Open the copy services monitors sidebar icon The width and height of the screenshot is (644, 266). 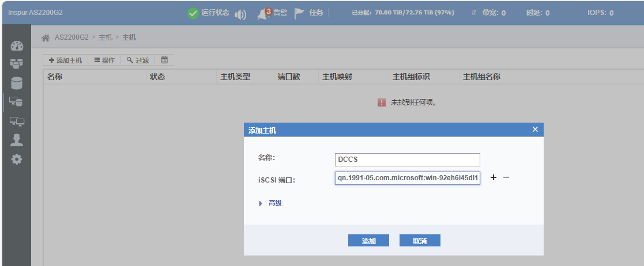coord(17,121)
